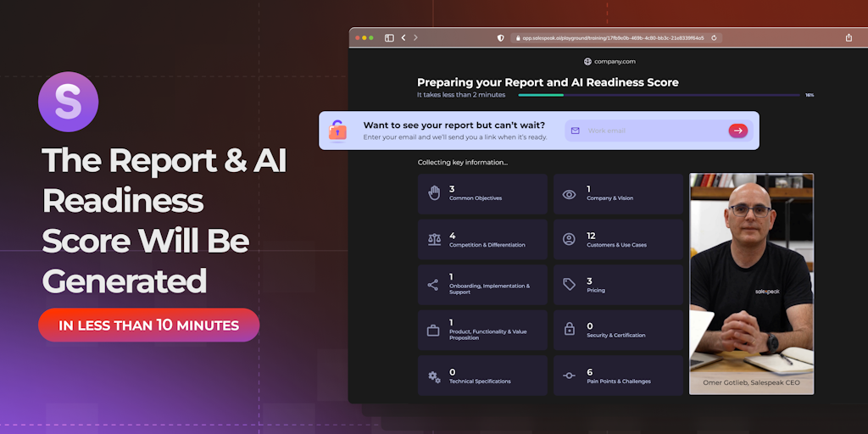Click the hand icon for Common Objectives

coord(434,193)
